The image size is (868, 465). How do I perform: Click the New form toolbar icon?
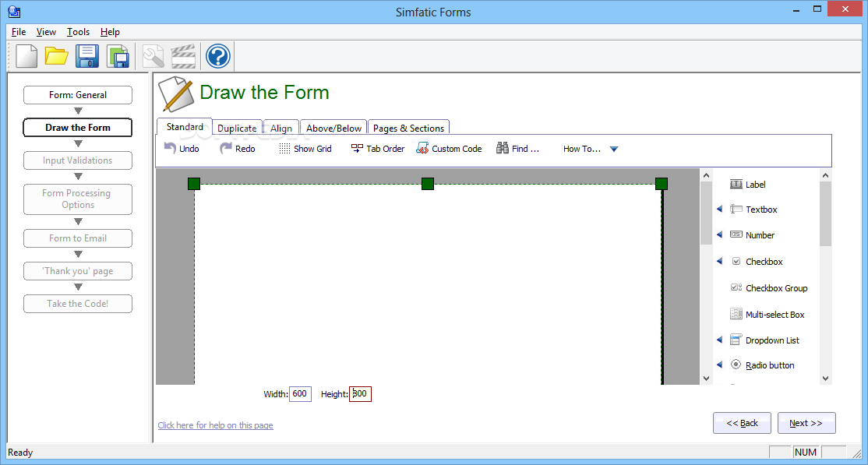26,56
